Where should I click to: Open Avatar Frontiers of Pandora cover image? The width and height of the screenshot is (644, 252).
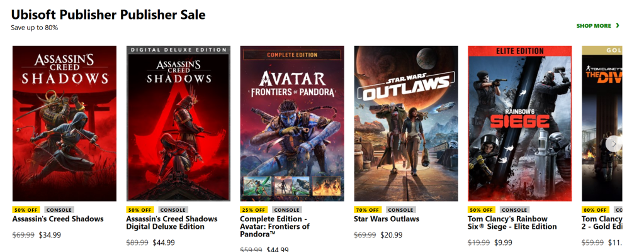click(x=292, y=123)
